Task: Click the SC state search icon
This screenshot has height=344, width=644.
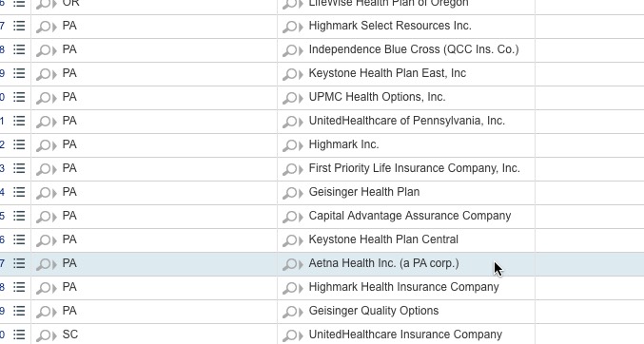Action: (47, 335)
